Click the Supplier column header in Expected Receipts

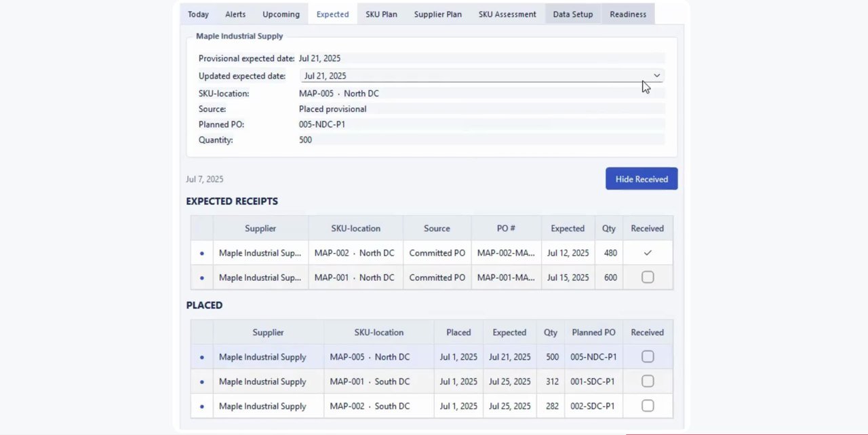[x=260, y=229]
